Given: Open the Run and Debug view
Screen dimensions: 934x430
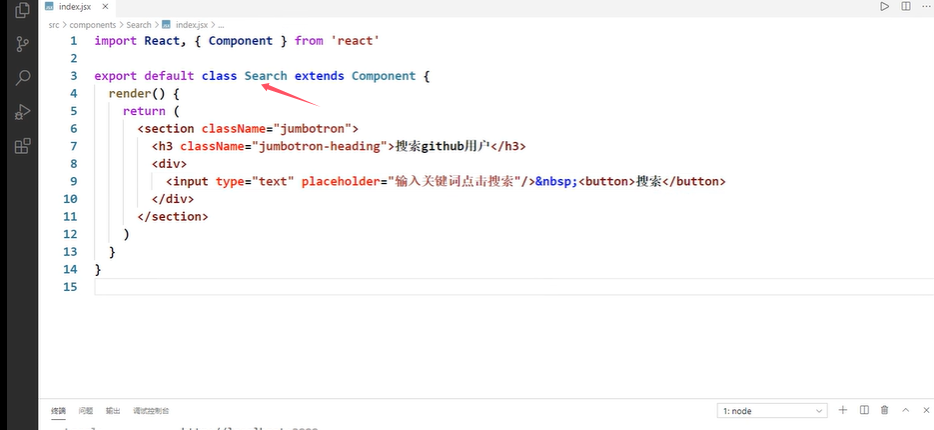Looking at the screenshot, I should point(22,111).
